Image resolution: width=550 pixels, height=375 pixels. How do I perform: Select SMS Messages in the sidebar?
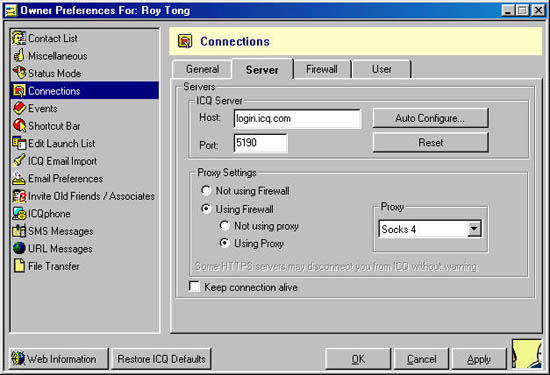click(x=61, y=231)
